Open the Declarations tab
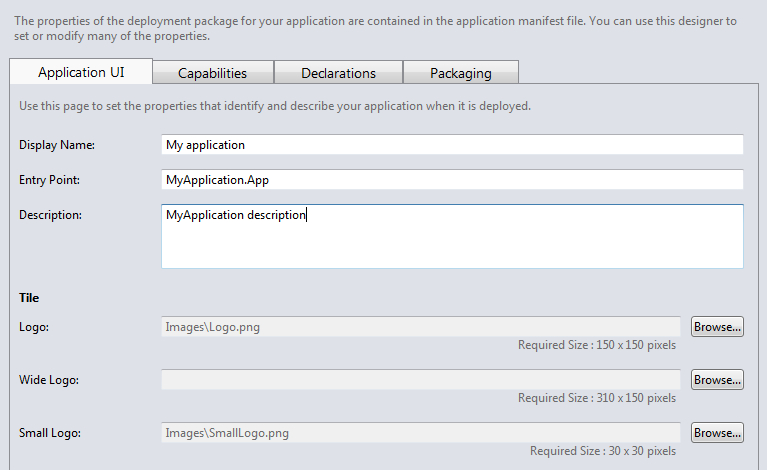The height and width of the screenshot is (470, 767). (338, 73)
